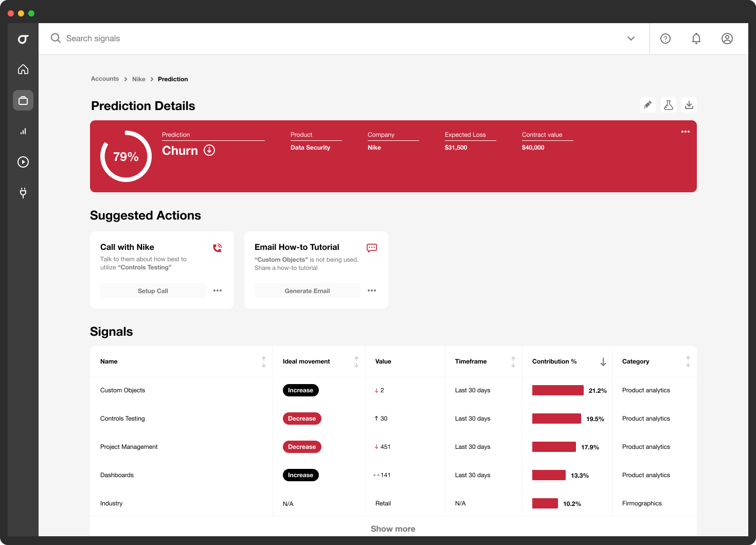Click the Value column header
756x545 pixels.
point(383,361)
